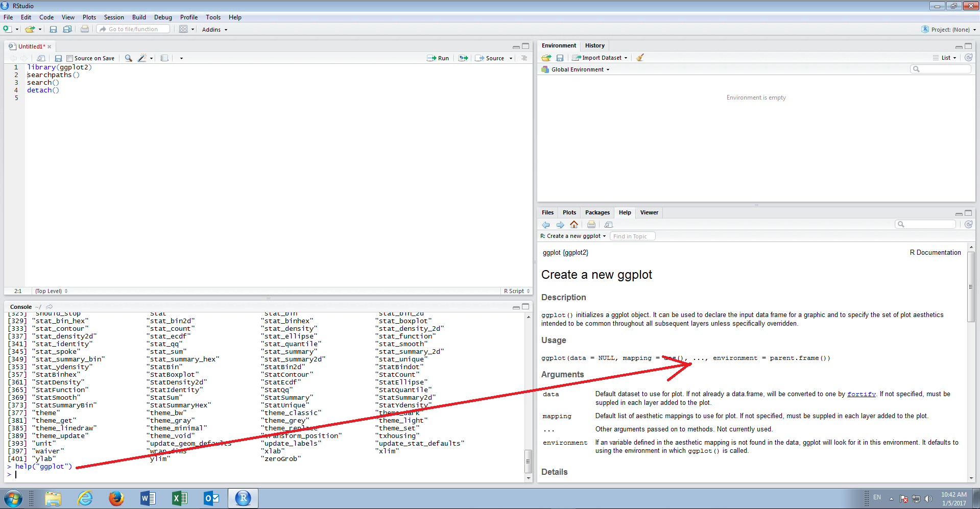This screenshot has height=509, width=980.
Task: Open the new file dropdown arrow
Action: 17,30
